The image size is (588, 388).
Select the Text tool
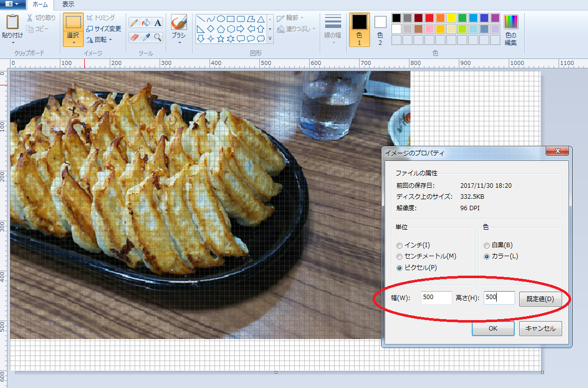(158, 23)
